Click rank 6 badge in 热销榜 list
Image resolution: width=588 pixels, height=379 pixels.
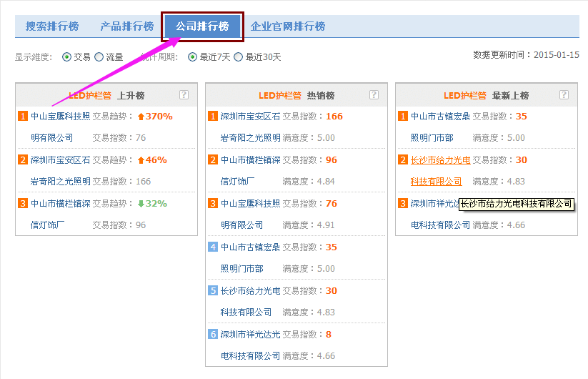pyautogui.click(x=213, y=335)
